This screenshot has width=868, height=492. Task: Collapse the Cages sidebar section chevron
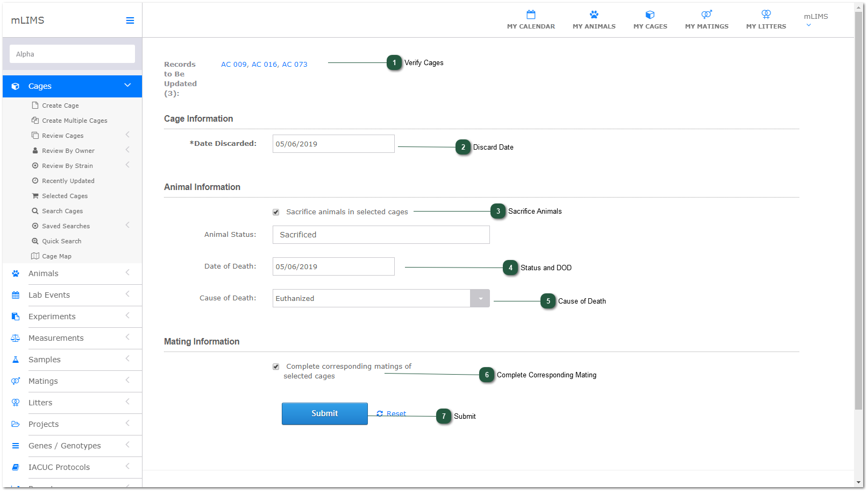point(127,85)
